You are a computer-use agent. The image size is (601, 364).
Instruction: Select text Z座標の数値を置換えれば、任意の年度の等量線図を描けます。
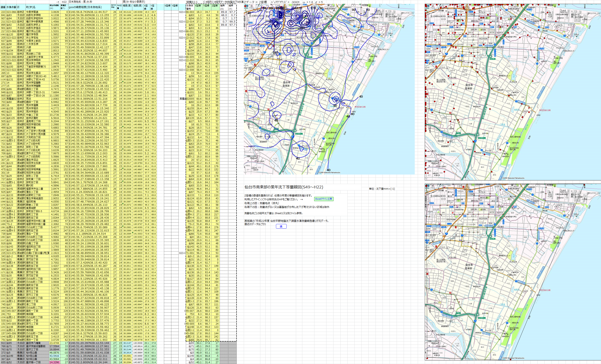tap(278, 195)
